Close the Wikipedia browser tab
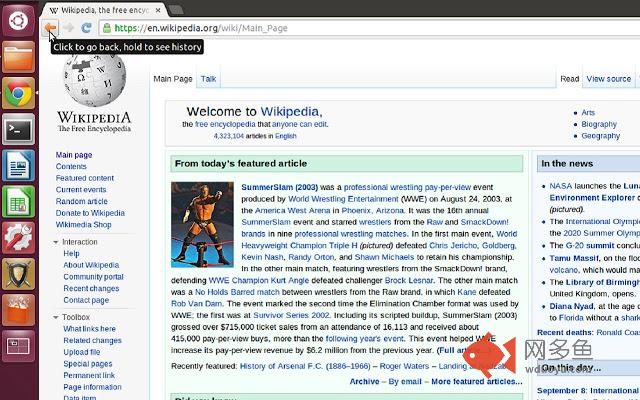Viewport: 640px width, 400px height. [158, 10]
